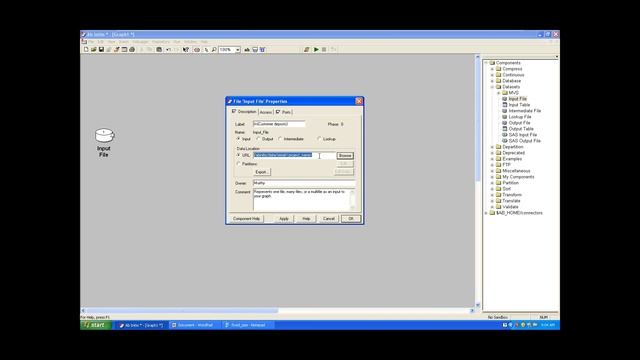The height and width of the screenshot is (360, 640).
Task: Click the green Run graph icon
Action: (316, 49)
